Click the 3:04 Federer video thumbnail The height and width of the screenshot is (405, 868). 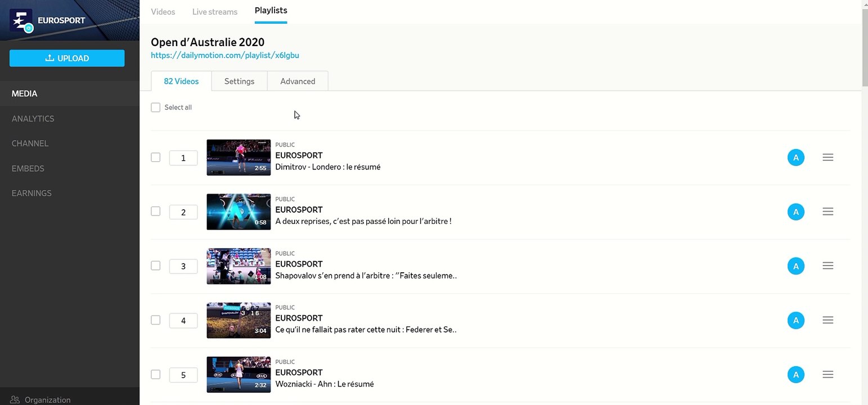coord(239,320)
